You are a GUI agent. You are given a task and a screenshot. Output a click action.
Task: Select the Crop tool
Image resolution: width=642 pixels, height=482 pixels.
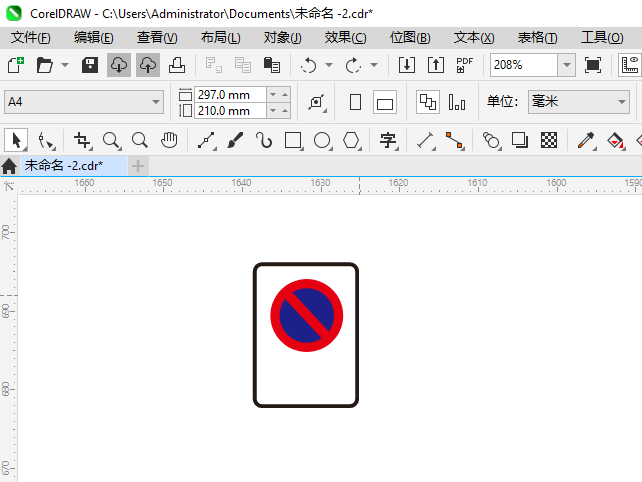tap(82, 140)
